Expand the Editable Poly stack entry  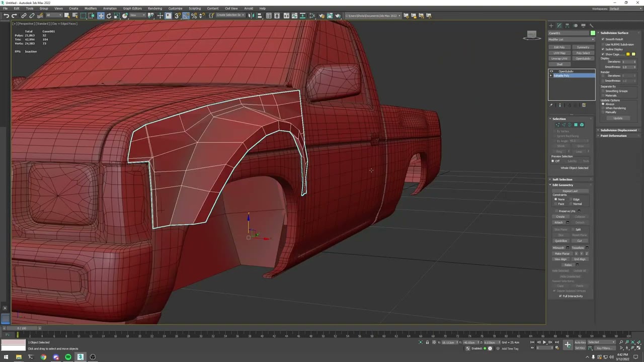551,75
